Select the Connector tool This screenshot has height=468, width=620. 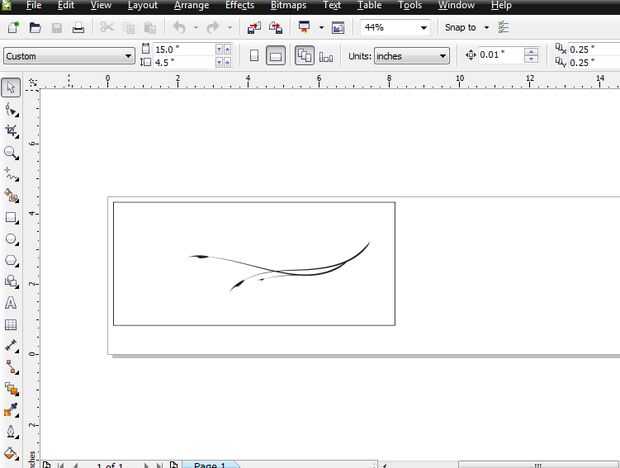[11, 368]
